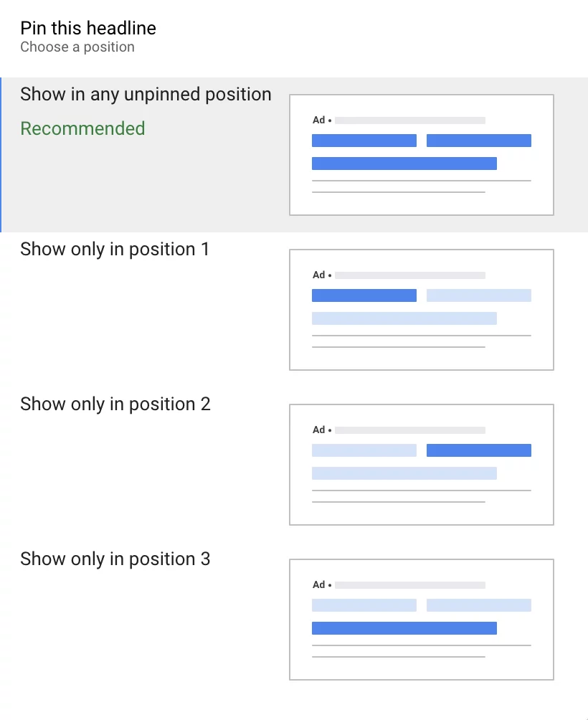Choose "Show only in position 1"
Screen dimensions: 588x720
(x=115, y=250)
